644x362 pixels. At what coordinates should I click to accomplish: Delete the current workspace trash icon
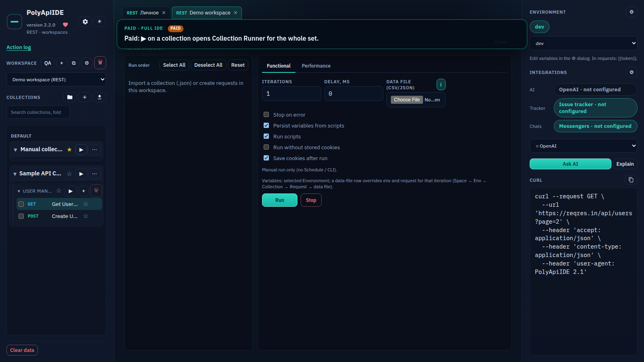tap(100, 63)
